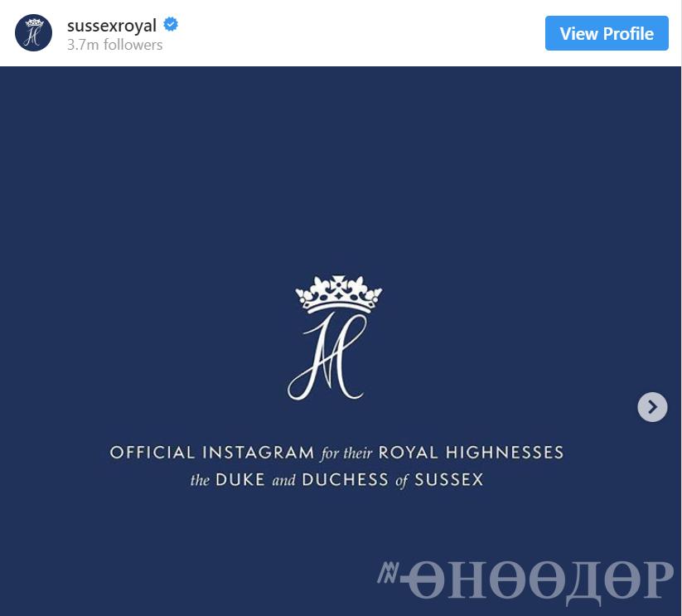Screen dimensions: 682x616
Task: Click the cursive HM monogram letters
Action: (x=326, y=357)
